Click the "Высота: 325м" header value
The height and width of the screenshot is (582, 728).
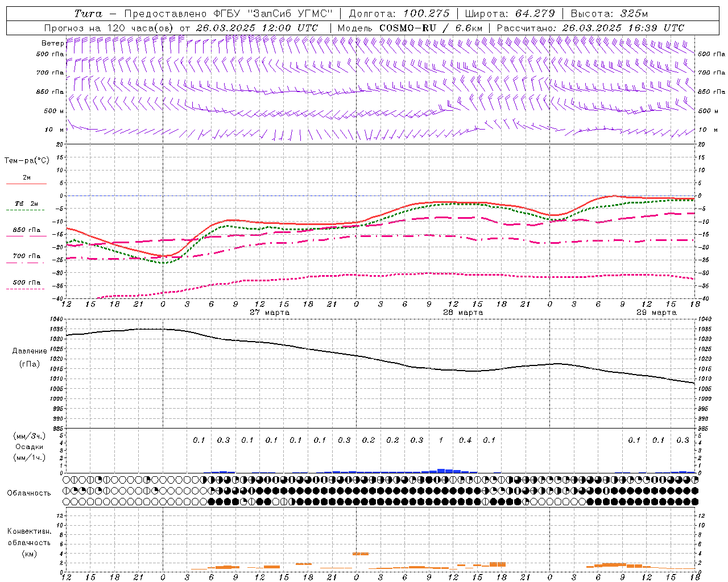[609, 14]
